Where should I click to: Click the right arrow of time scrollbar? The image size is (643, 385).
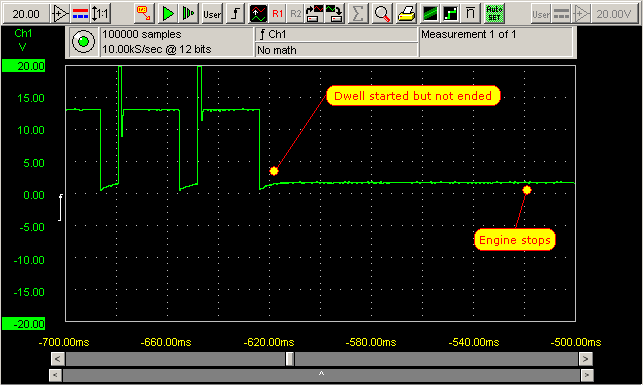point(585,359)
